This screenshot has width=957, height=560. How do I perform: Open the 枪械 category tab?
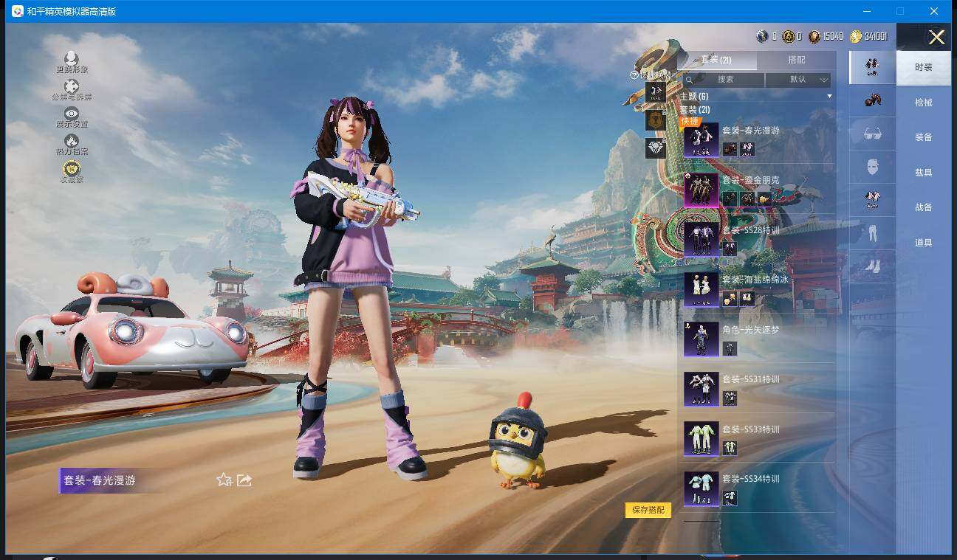point(923,103)
